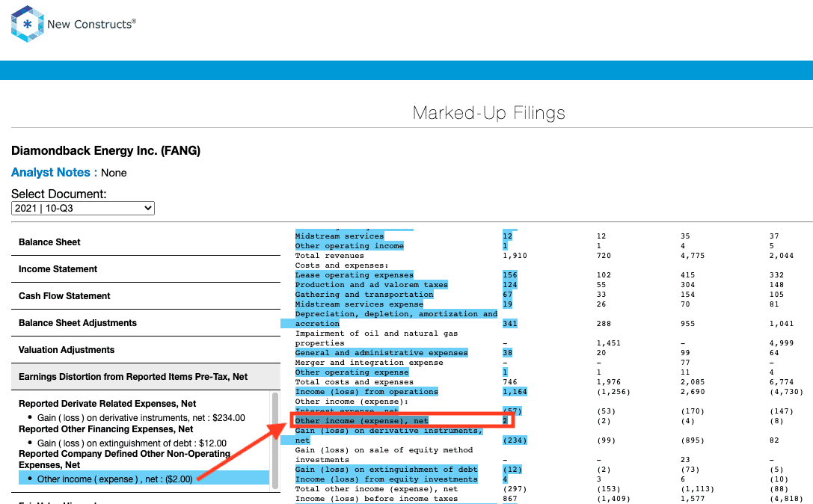
Task: Click highlighted 'Lease operating expenses' line
Action: (354, 275)
